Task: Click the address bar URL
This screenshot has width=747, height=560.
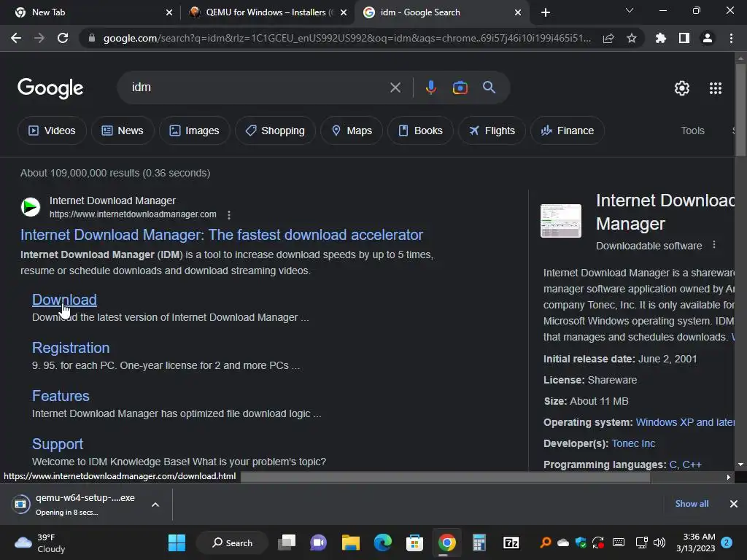Action: coord(347,38)
